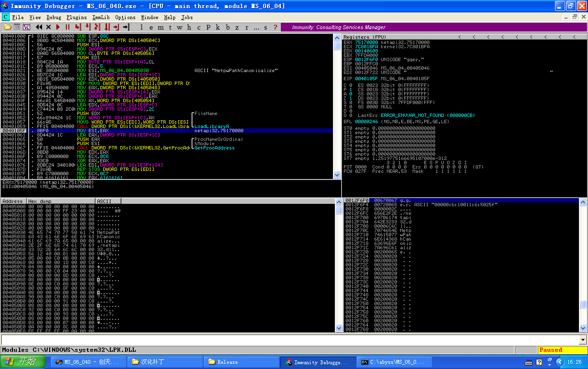The image size is (588, 369).
Task: Open the command bar dropdown arrow
Action: click(582, 340)
